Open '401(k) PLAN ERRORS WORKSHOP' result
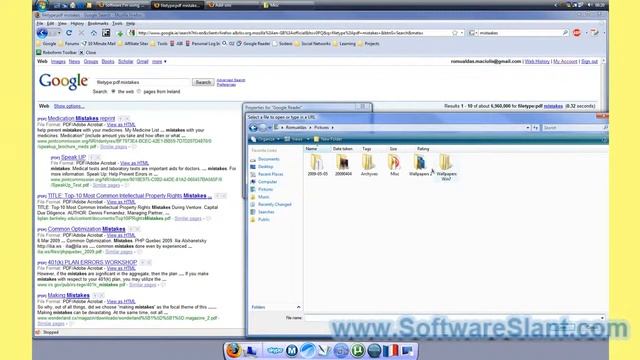640x360 pixels. click(x=92, y=262)
